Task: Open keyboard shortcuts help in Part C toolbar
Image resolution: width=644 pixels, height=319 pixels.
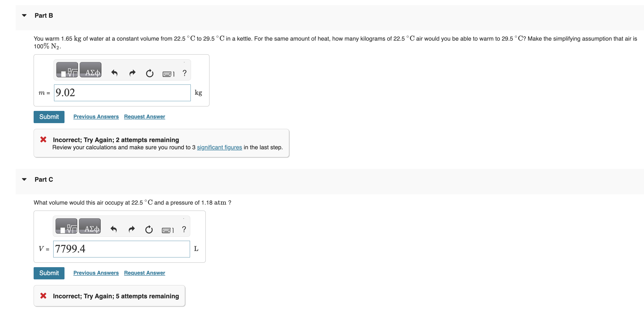Action: [x=168, y=230]
